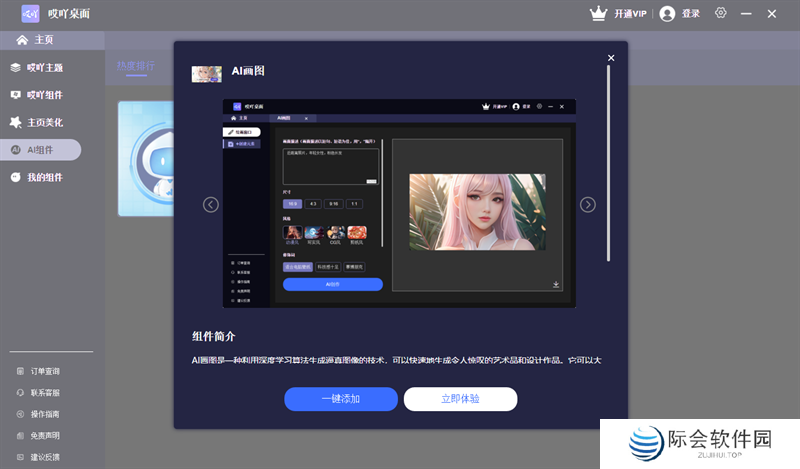Click the AI画图 dialog title
800x469 pixels.
248,71
